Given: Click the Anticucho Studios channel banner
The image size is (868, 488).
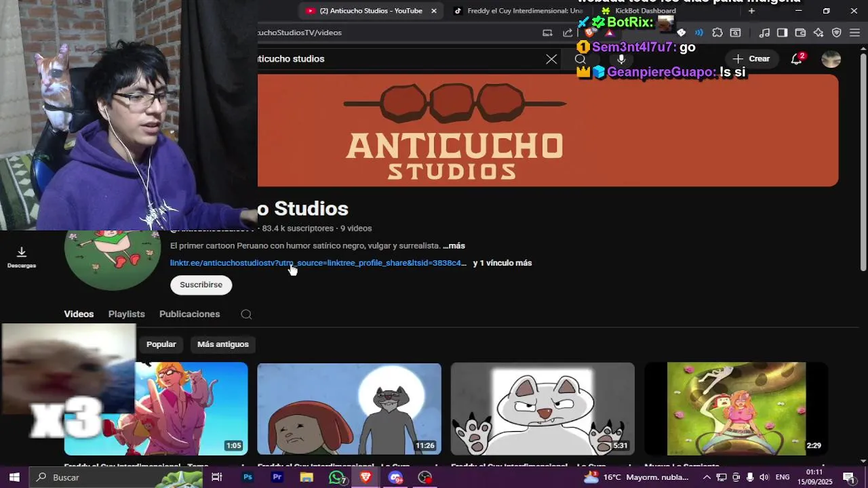Looking at the screenshot, I should (548, 130).
